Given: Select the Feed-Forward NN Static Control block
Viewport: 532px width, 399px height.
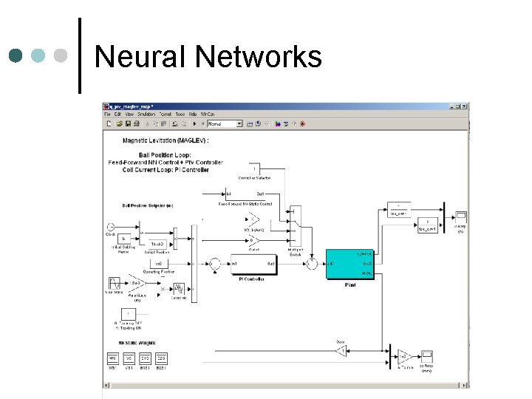Looking at the screenshot, I should tap(245, 194).
